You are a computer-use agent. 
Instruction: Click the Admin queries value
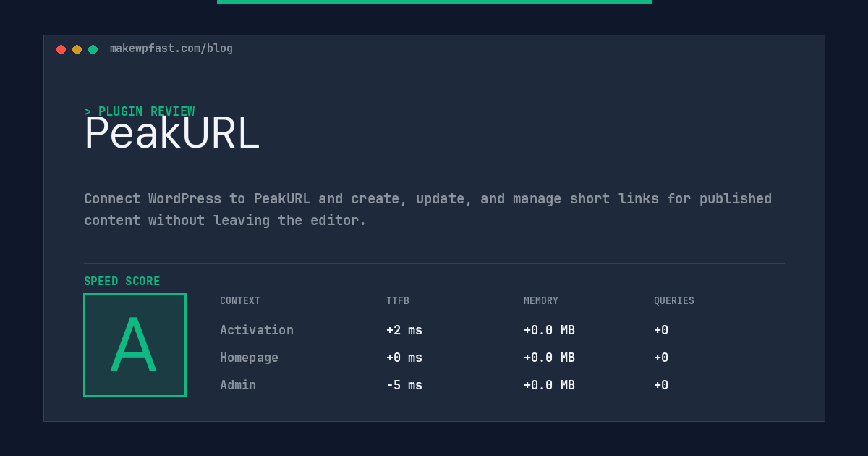(x=661, y=385)
